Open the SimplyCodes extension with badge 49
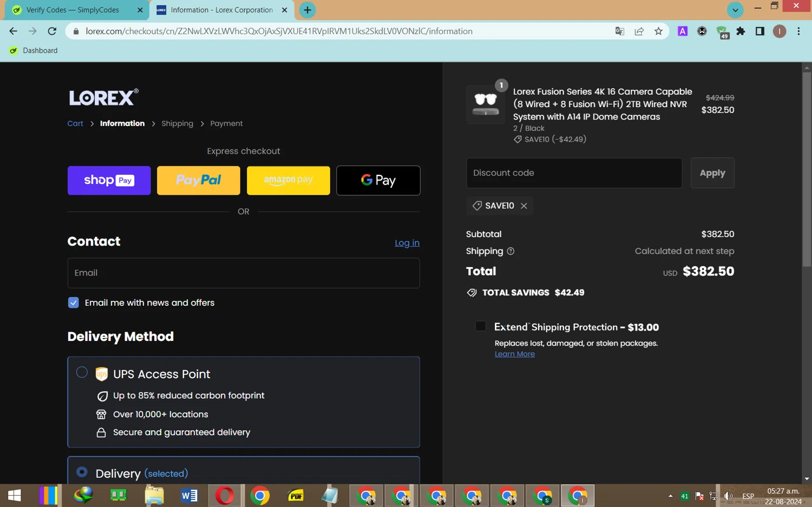812x507 pixels. click(722, 32)
